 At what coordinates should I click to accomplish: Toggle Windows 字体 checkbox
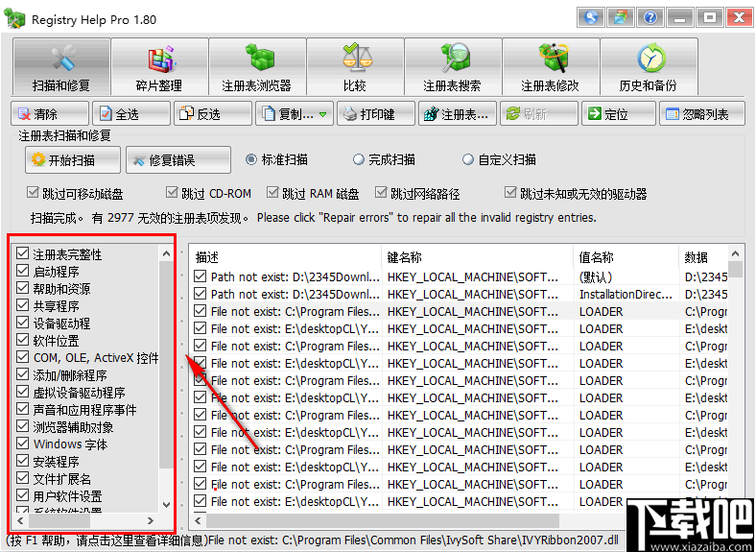coord(23,444)
